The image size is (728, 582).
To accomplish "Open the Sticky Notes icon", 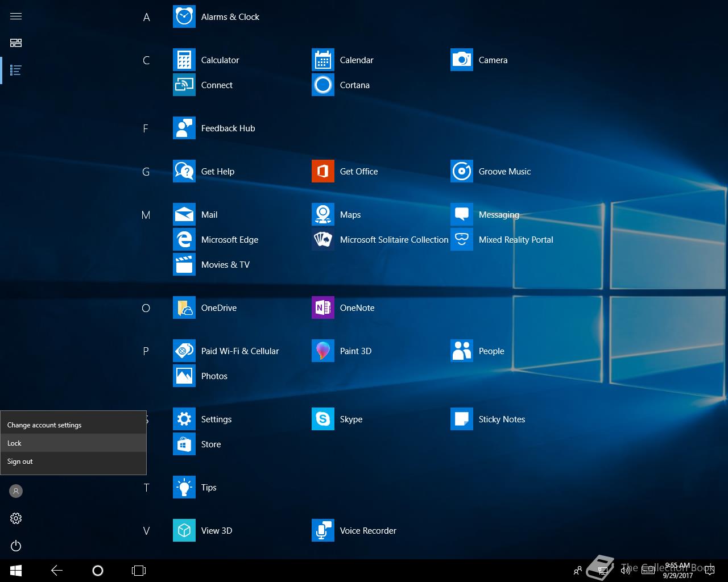I will [462, 419].
